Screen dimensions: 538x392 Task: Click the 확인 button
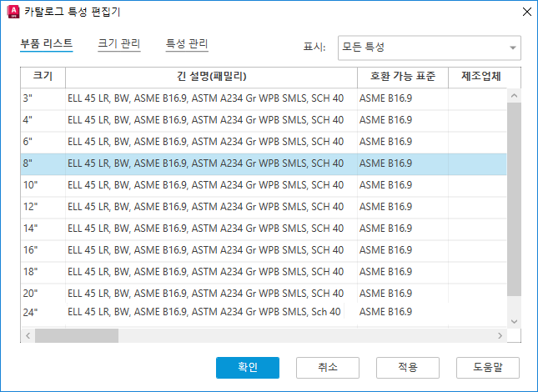coord(247,367)
